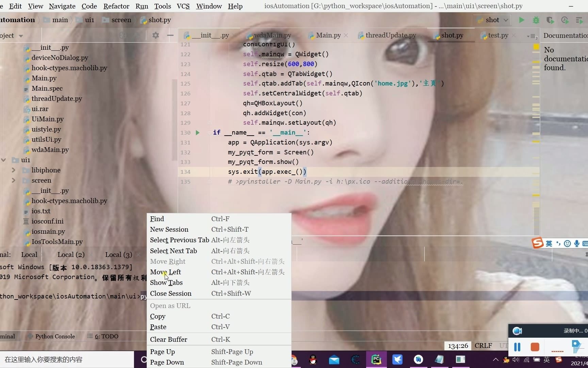Select Show Tabs menu entry
The height and width of the screenshot is (368, 588).
point(219,282)
